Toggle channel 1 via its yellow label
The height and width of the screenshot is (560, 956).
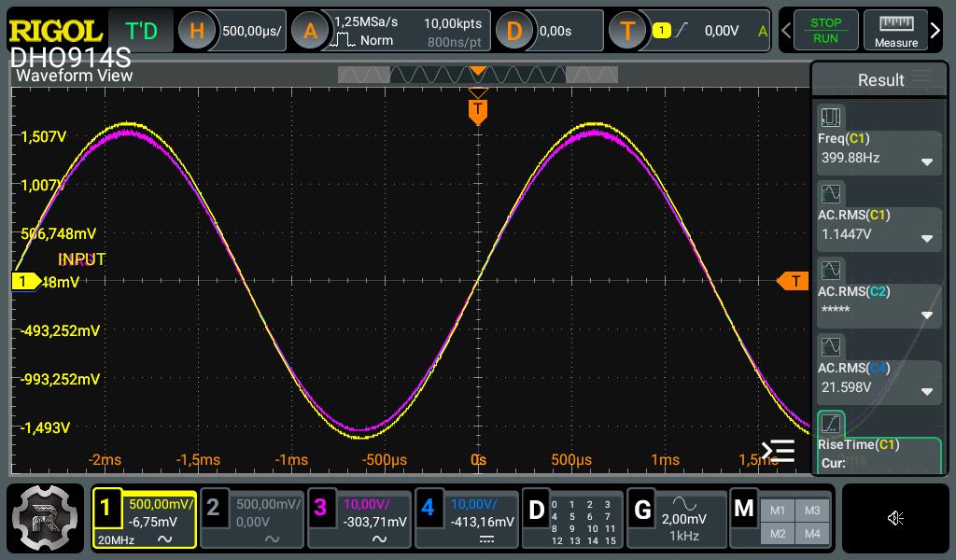point(105,507)
